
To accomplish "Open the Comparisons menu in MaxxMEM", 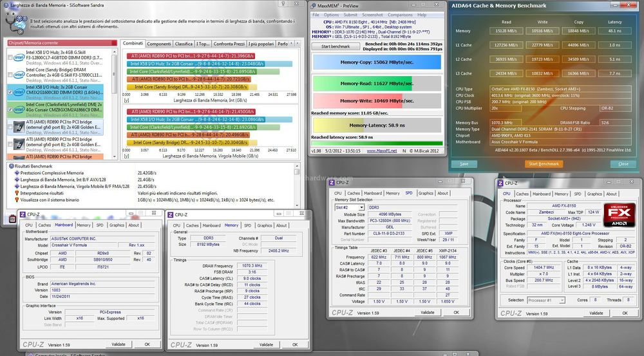I will tap(400, 15).
